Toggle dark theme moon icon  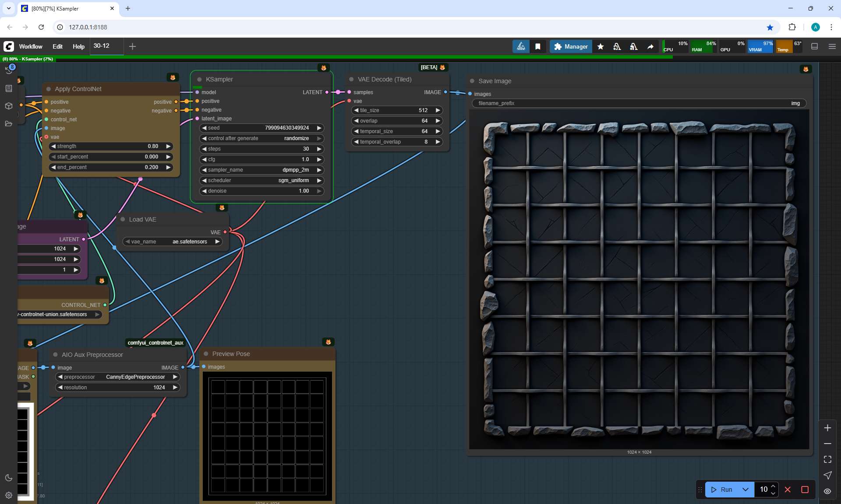point(9,478)
